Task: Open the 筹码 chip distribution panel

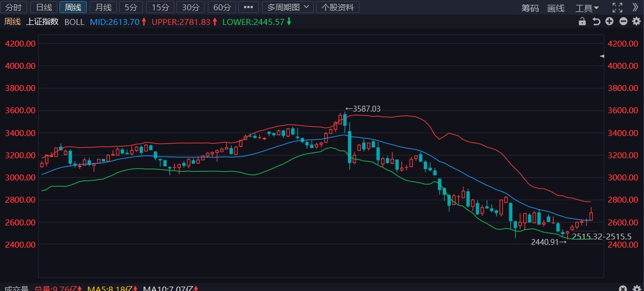Action: click(x=530, y=8)
